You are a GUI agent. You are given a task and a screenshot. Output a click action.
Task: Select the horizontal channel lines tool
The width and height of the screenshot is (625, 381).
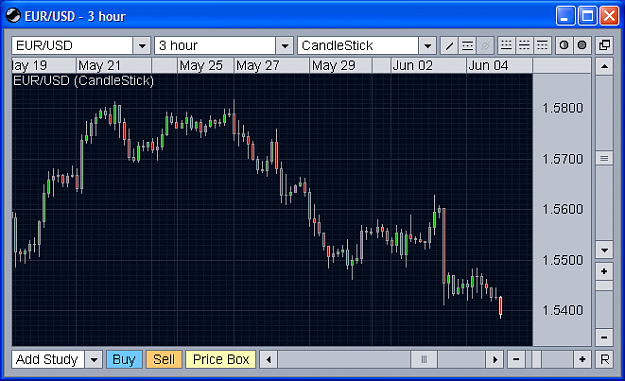pos(467,46)
